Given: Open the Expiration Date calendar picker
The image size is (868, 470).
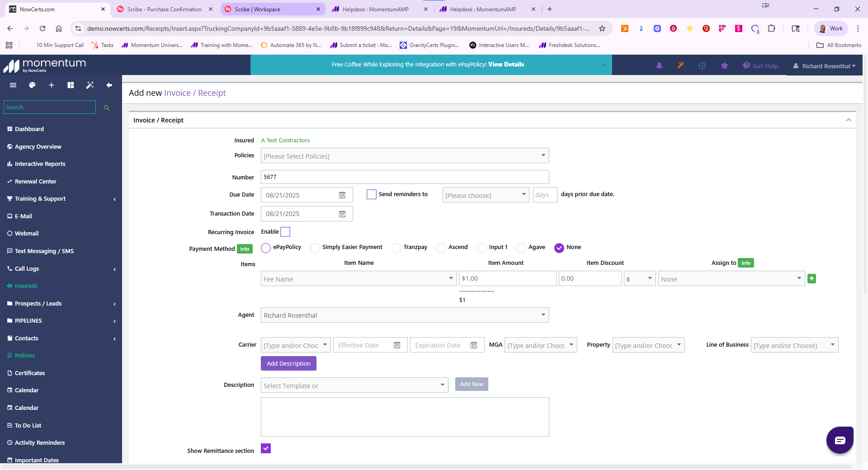Looking at the screenshot, I should [474, 345].
